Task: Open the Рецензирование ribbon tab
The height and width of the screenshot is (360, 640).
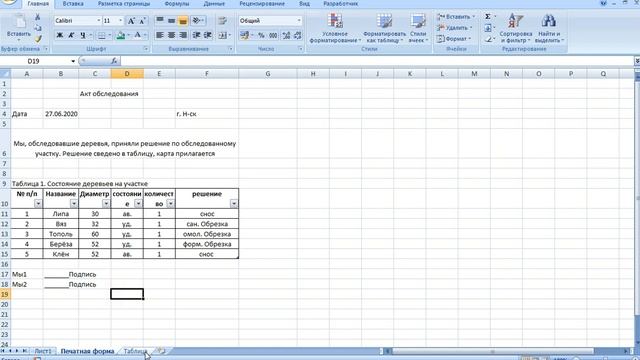Action: coord(262,4)
